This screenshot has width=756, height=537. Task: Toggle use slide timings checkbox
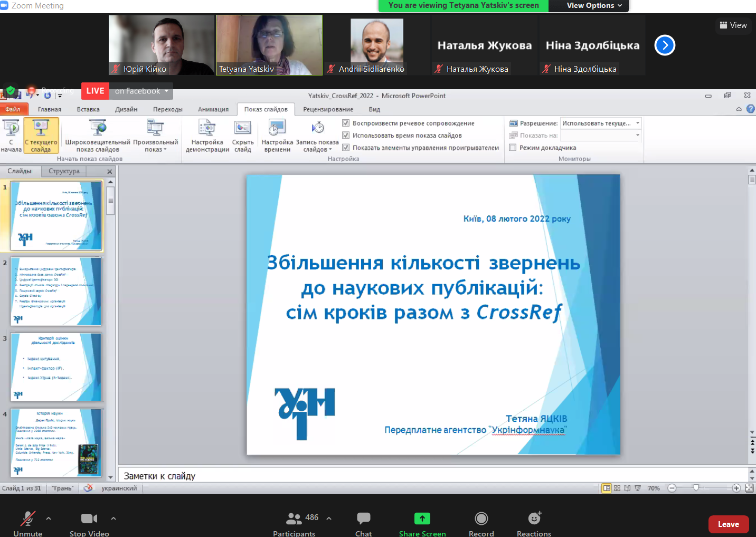[346, 135]
